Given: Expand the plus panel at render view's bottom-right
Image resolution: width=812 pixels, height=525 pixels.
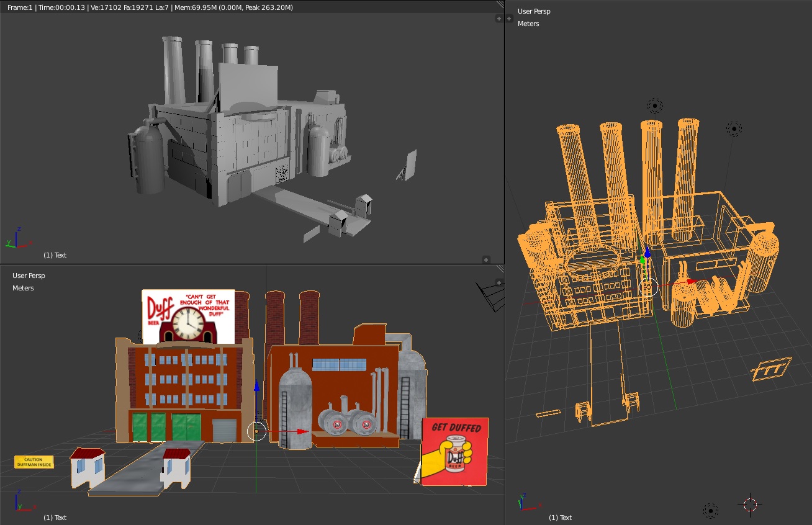Looking at the screenshot, I should click(x=486, y=259).
